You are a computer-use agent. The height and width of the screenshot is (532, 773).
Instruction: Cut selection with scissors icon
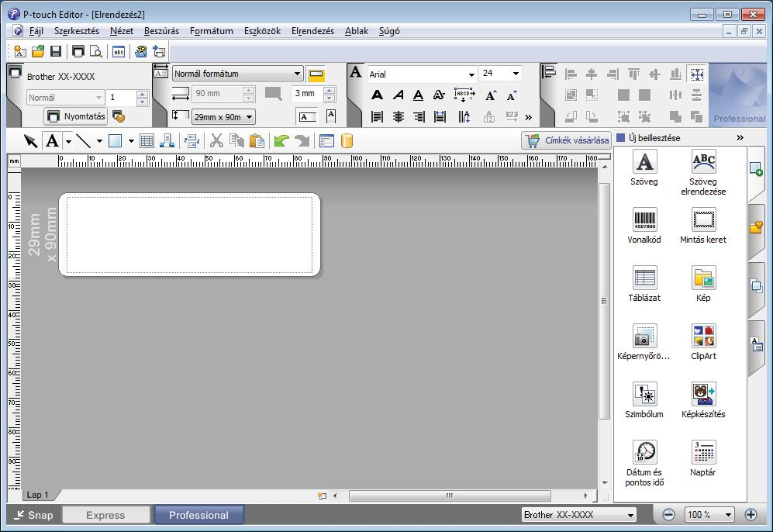pos(216,141)
